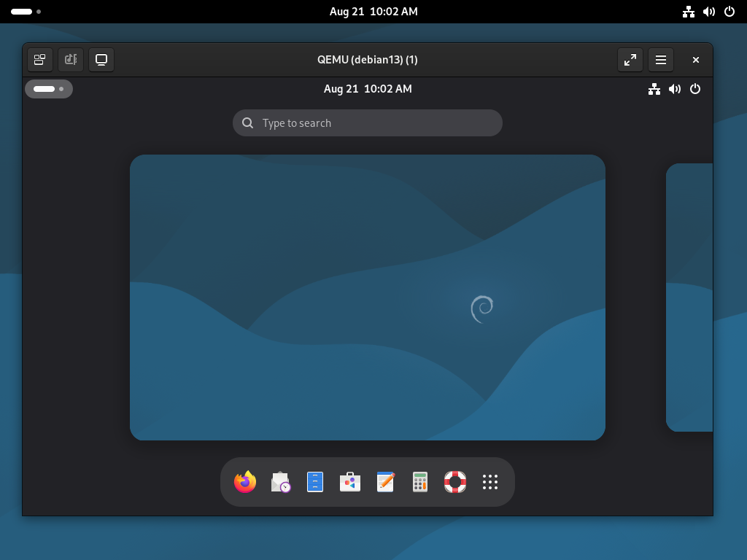Click the guest workspace indicator pill
The image size is (747, 560).
pyautogui.click(x=49, y=89)
